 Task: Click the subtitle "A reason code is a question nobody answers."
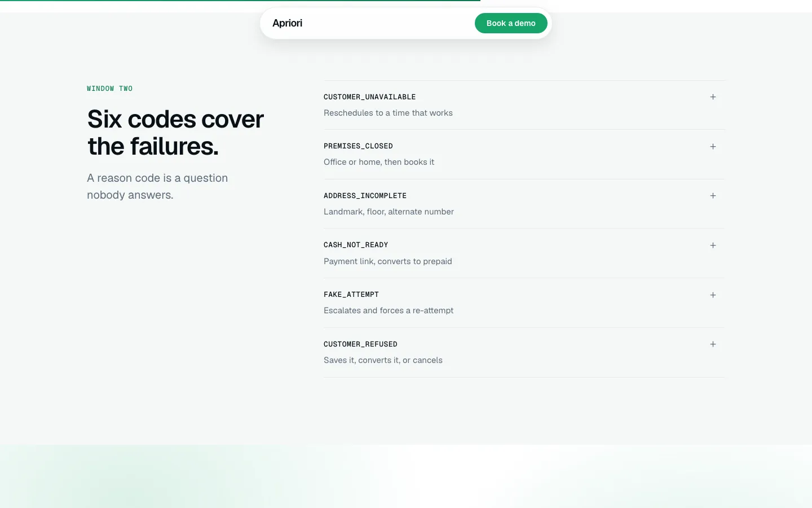tap(157, 186)
